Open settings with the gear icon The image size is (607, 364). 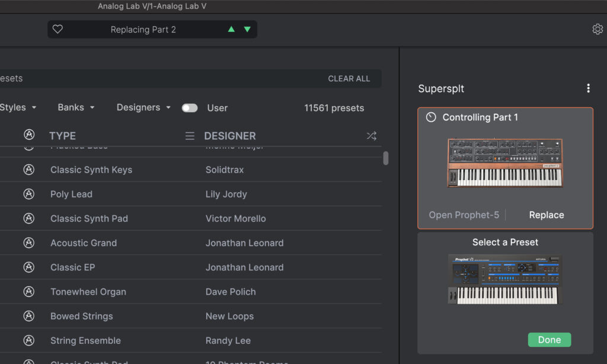[x=598, y=30]
